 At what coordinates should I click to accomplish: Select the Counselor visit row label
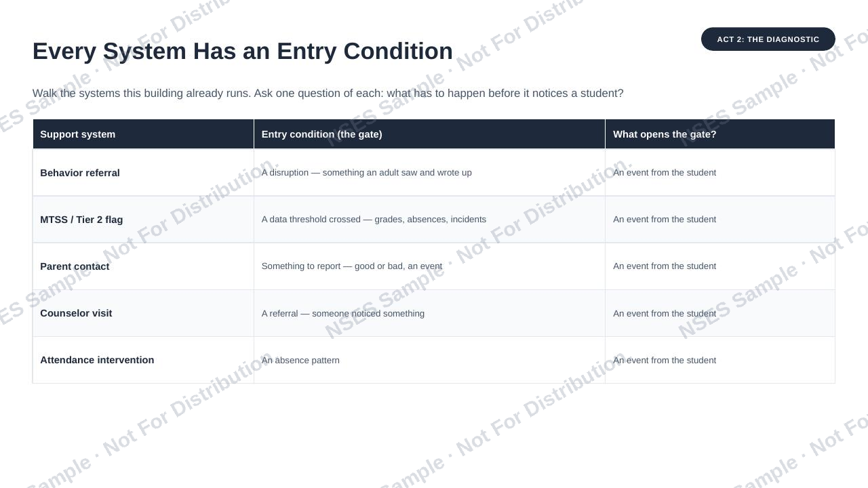(x=76, y=313)
